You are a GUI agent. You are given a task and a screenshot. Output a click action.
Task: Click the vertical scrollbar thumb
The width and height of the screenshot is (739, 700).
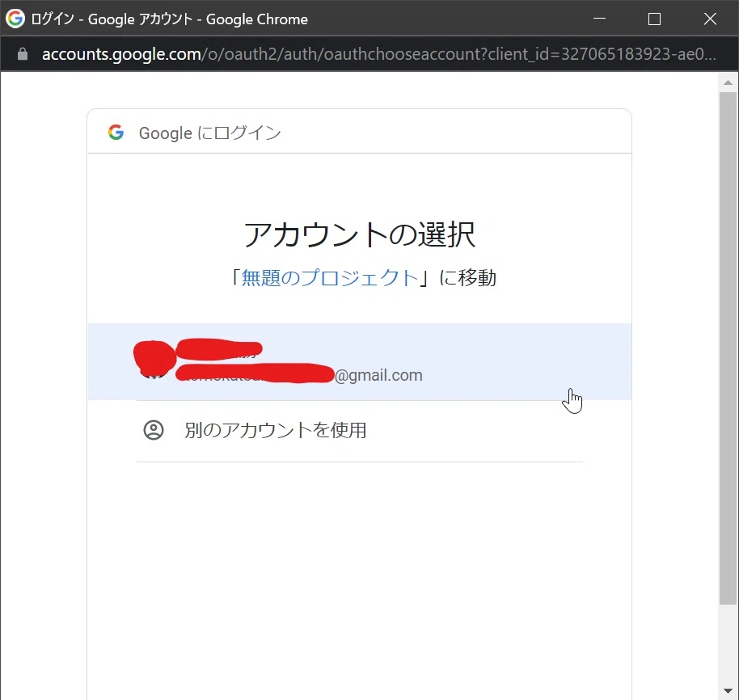point(728,348)
